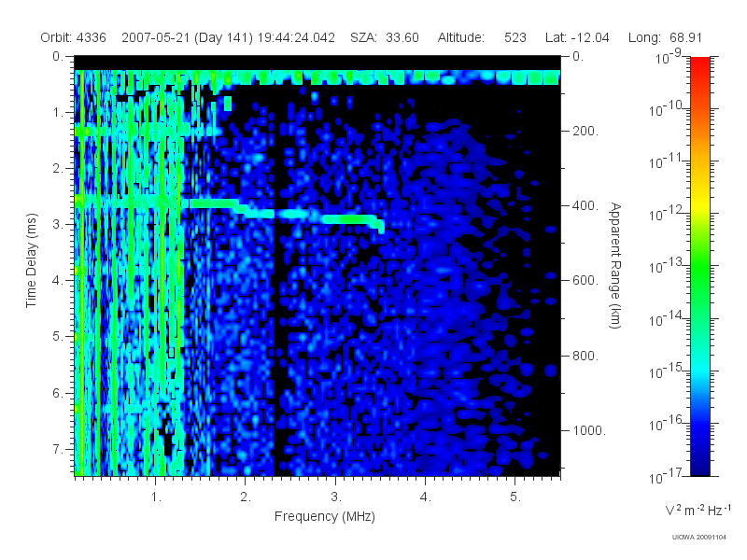Click the Frequency (MHz) axis title
This screenshot has width=747, height=560.
(325, 517)
